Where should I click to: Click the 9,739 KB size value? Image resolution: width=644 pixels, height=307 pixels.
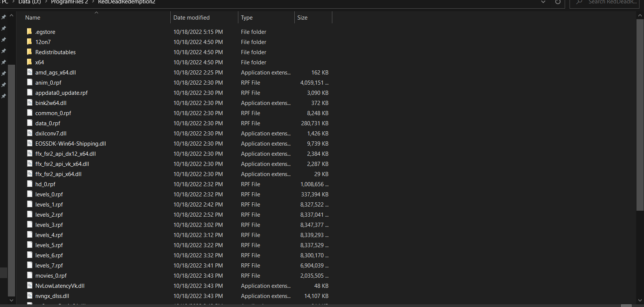[x=318, y=144]
